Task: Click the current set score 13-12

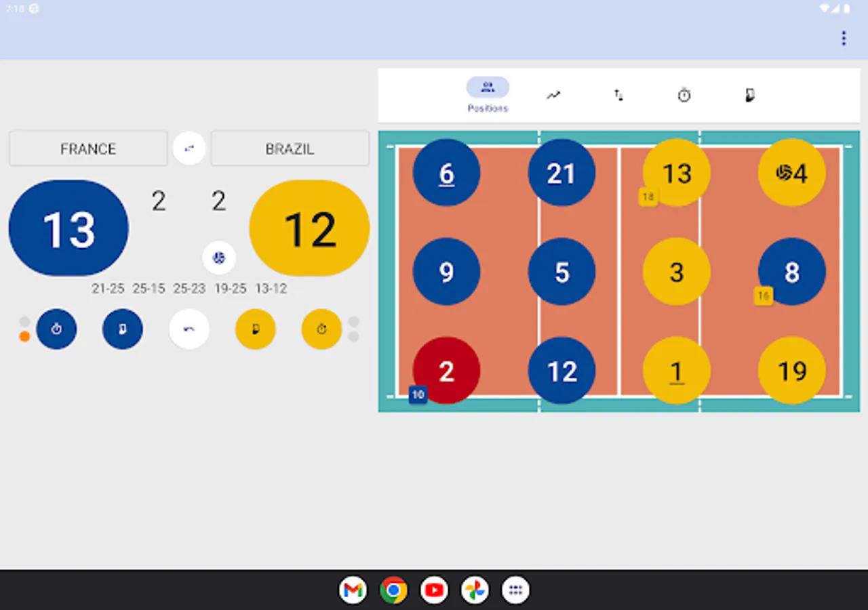Action: click(x=271, y=289)
